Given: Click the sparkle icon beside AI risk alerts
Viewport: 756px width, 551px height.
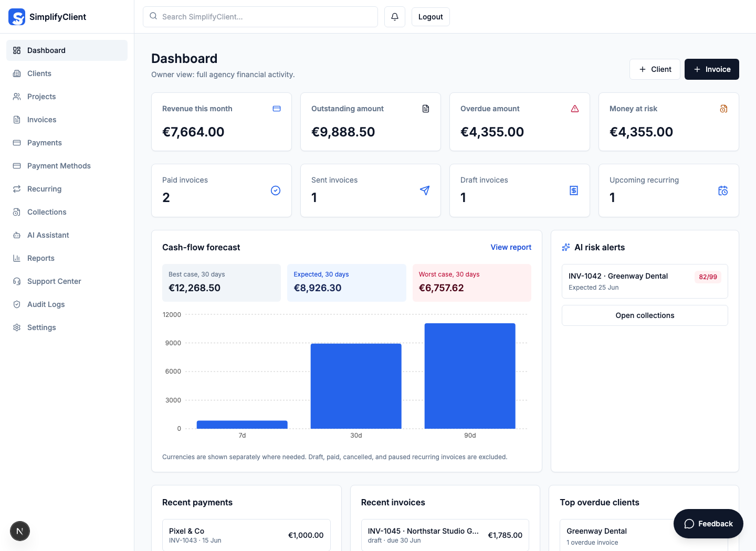Looking at the screenshot, I should 566,247.
